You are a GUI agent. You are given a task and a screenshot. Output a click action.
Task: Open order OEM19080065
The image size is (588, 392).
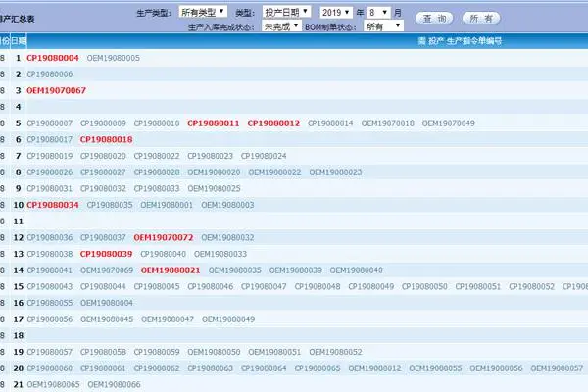[x=53, y=384]
